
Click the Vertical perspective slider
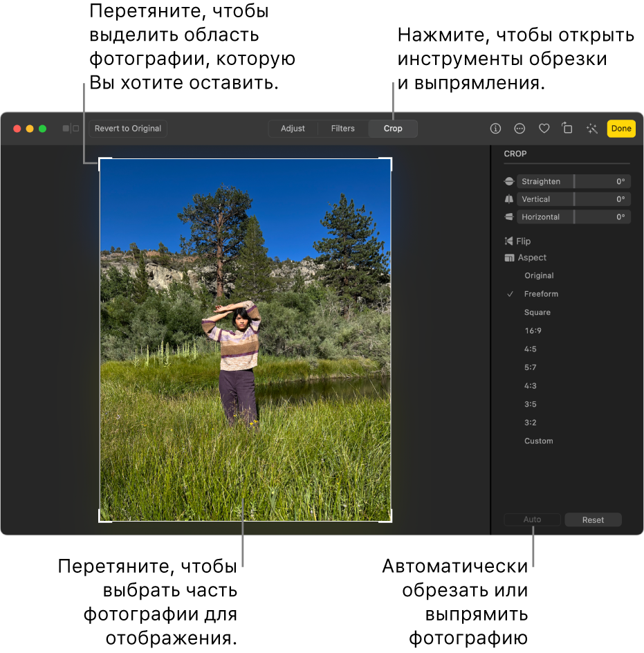coord(573,199)
